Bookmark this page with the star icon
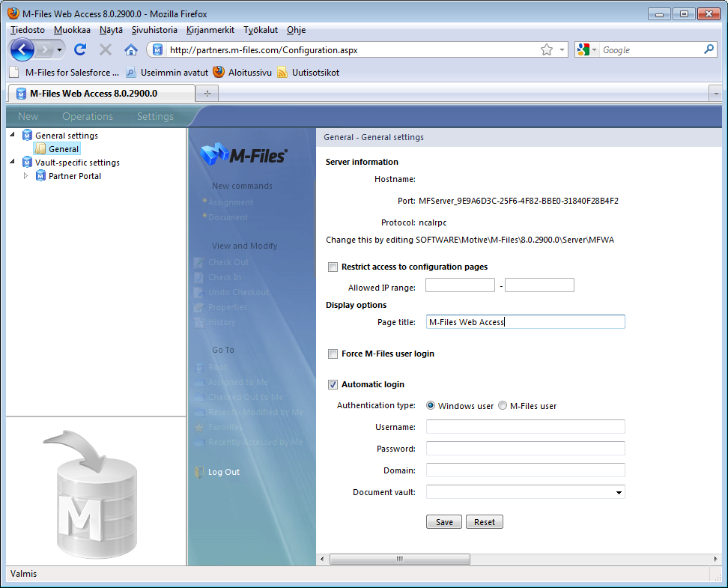The image size is (728, 588). (547, 49)
